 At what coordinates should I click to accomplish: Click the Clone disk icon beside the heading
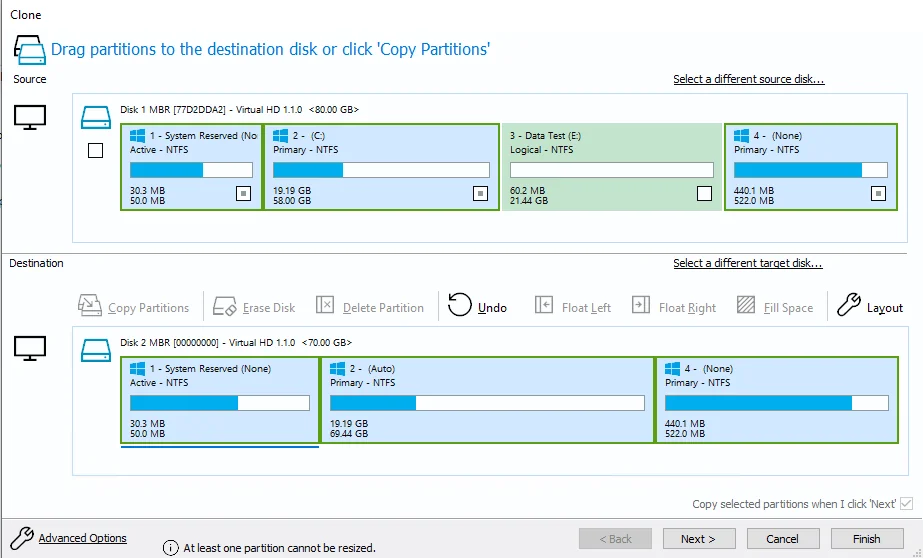pos(29,50)
